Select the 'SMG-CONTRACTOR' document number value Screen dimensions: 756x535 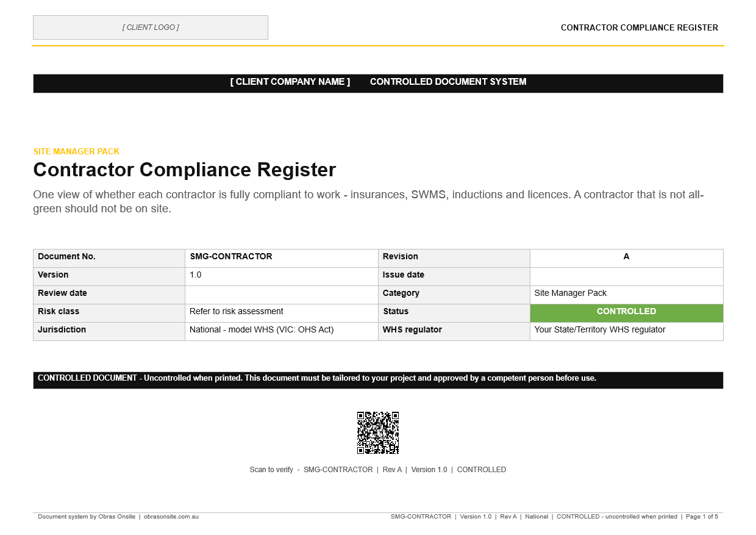(x=231, y=256)
